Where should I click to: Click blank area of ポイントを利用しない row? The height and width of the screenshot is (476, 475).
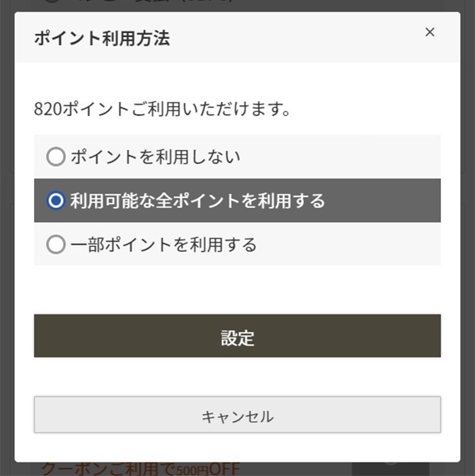[353, 158]
